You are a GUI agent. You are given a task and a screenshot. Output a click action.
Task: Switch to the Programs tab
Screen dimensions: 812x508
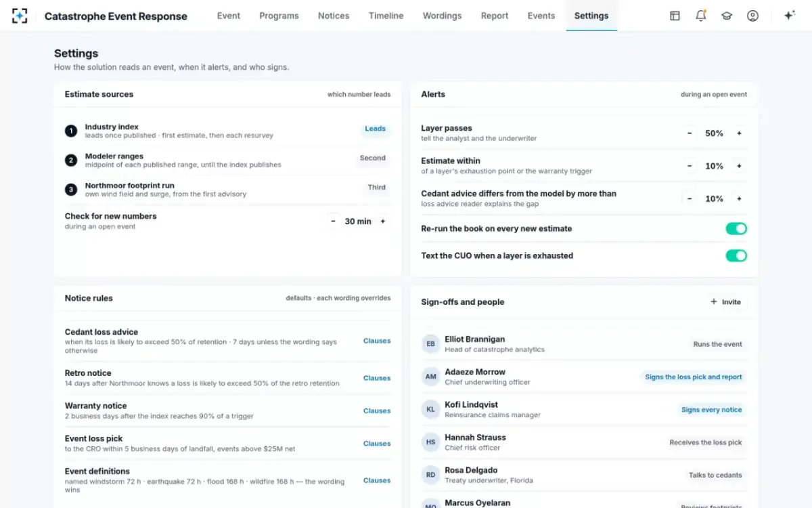(279, 16)
